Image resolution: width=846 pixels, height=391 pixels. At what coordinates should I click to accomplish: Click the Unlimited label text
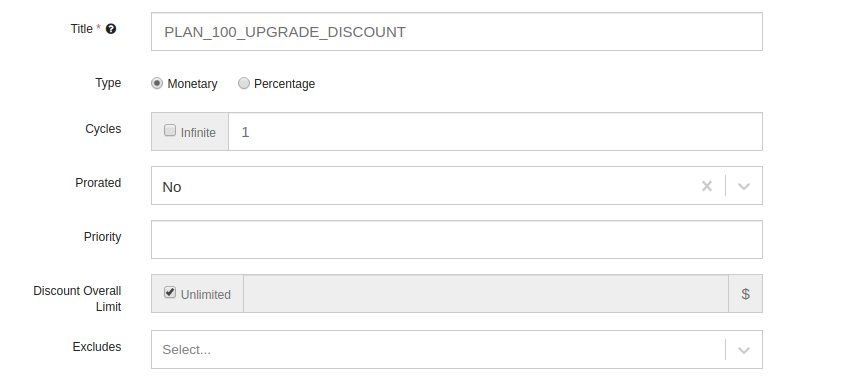pos(206,294)
